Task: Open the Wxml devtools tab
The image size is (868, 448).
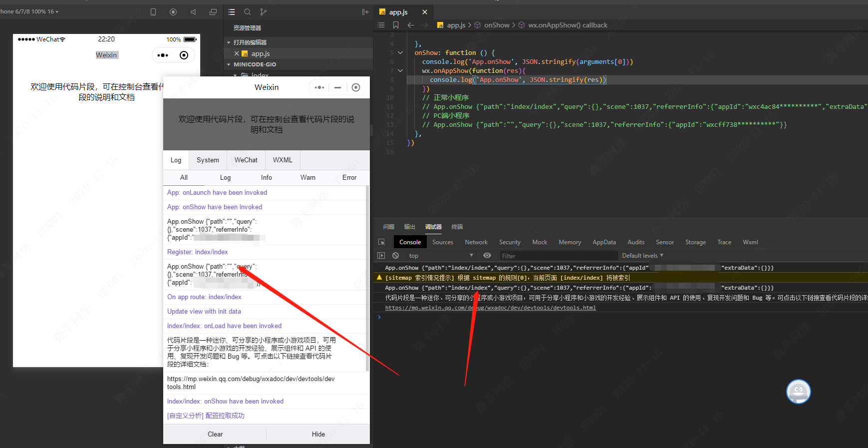Action: pos(750,242)
